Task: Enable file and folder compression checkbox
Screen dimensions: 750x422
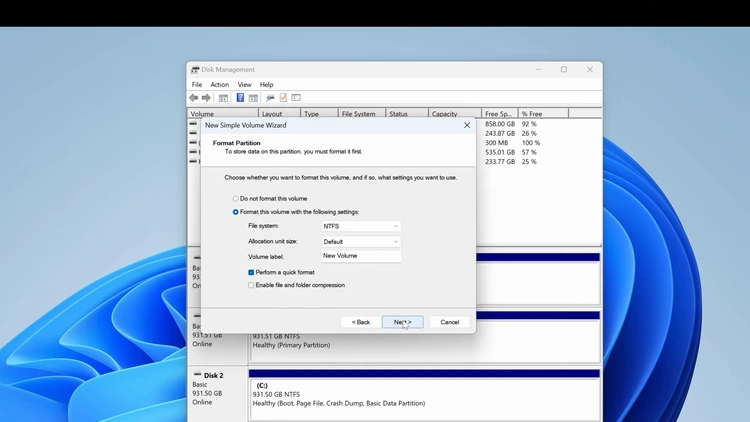Action: coord(251,285)
